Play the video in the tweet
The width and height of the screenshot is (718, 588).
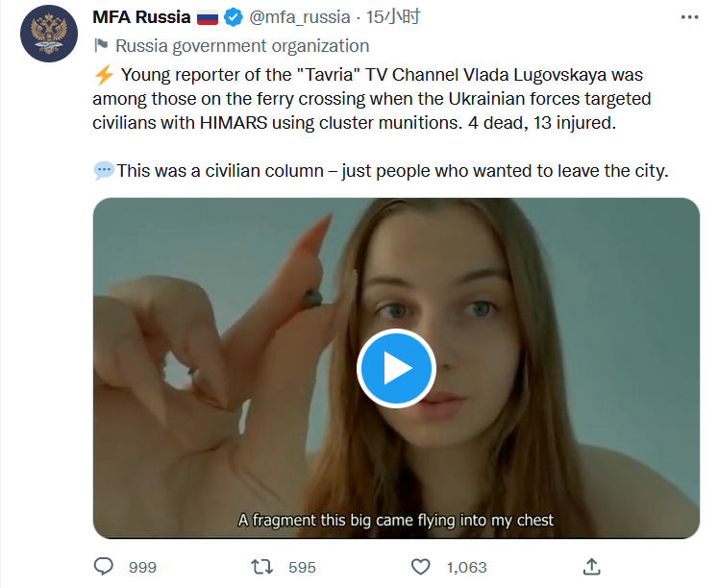[x=396, y=368]
